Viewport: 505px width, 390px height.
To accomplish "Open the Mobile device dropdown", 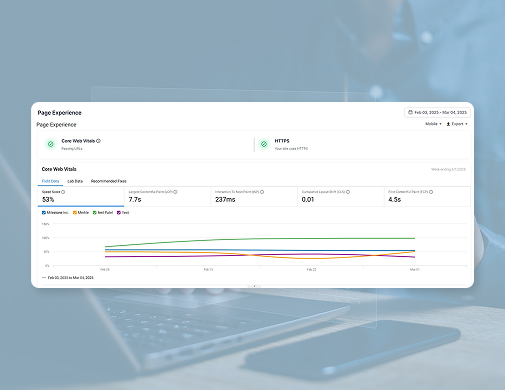I will pos(433,124).
